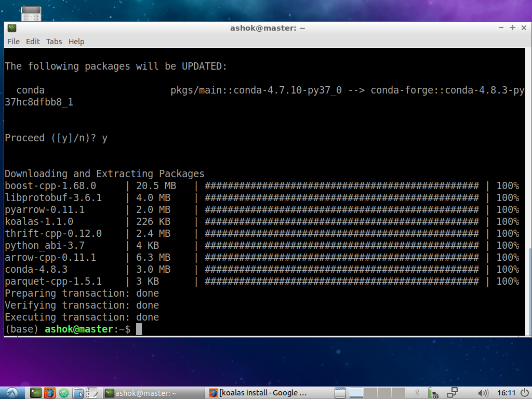Click the power/logout icon

(x=524, y=393)
